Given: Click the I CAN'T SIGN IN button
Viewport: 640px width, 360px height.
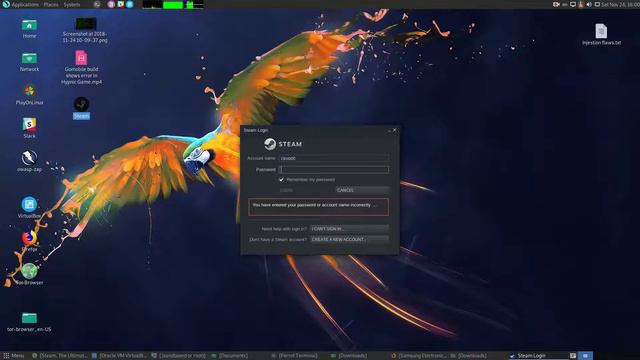Looking at the screenshot, I should click(349, 229).
